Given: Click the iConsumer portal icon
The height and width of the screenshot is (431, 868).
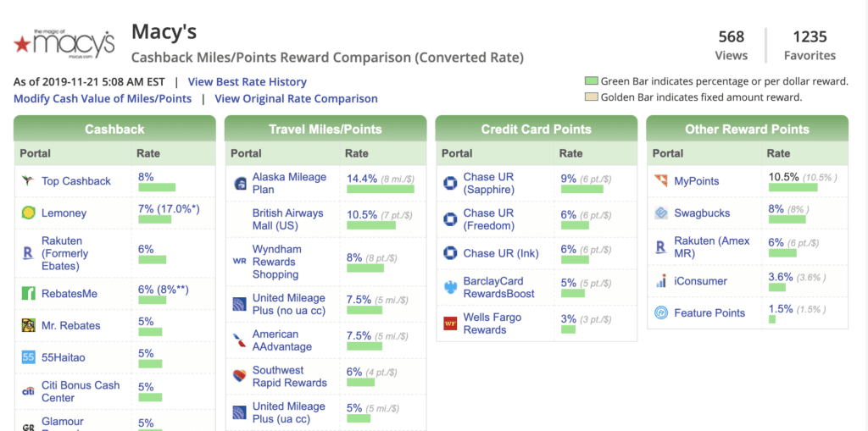Looking at the screenshot, I should coord(661,281).
